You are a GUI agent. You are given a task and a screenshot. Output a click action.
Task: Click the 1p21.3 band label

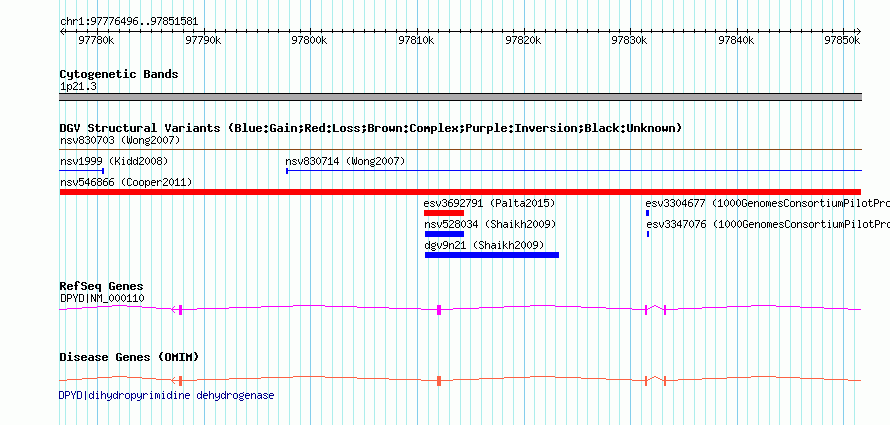coord(78,86)
